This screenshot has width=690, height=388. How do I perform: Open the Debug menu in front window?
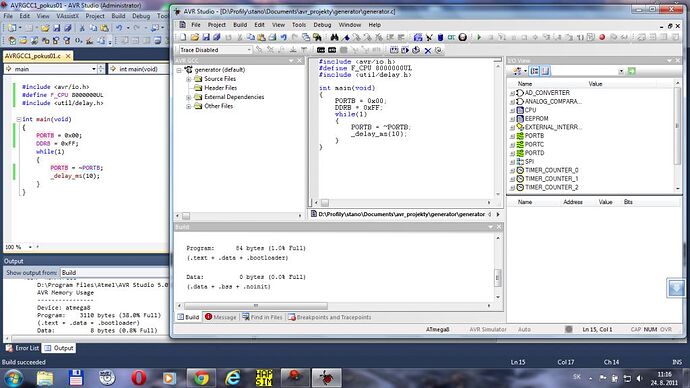tap(322, 25)
